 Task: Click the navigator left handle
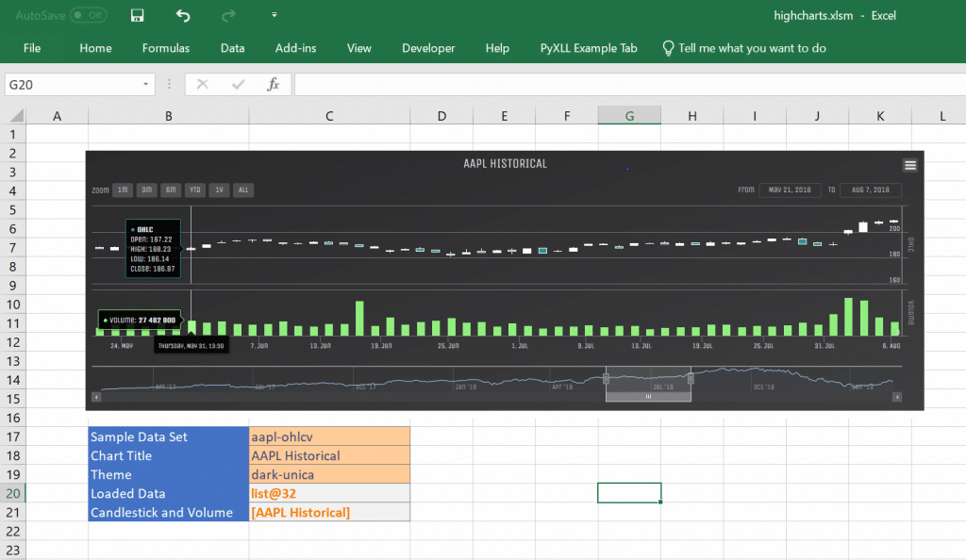(607, 378)
